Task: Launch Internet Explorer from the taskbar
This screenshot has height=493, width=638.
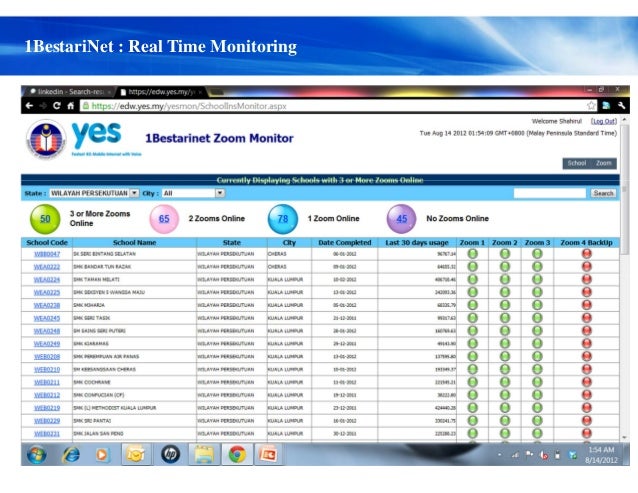Action: 71,454
